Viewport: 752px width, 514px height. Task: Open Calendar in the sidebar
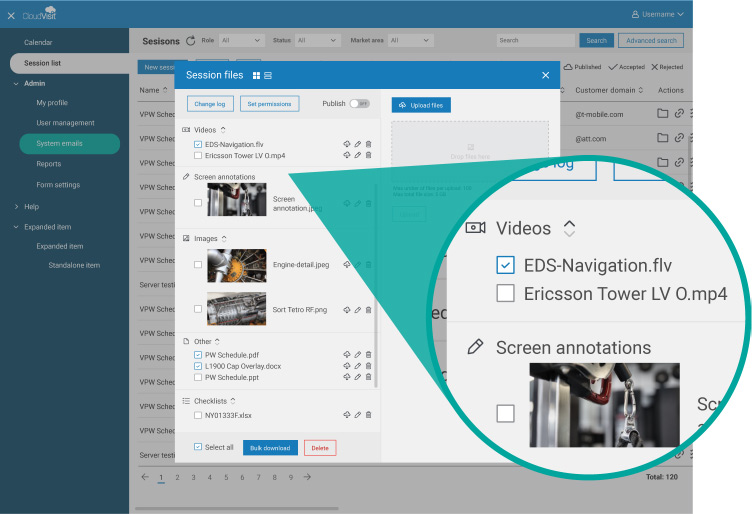click(38, 42)
